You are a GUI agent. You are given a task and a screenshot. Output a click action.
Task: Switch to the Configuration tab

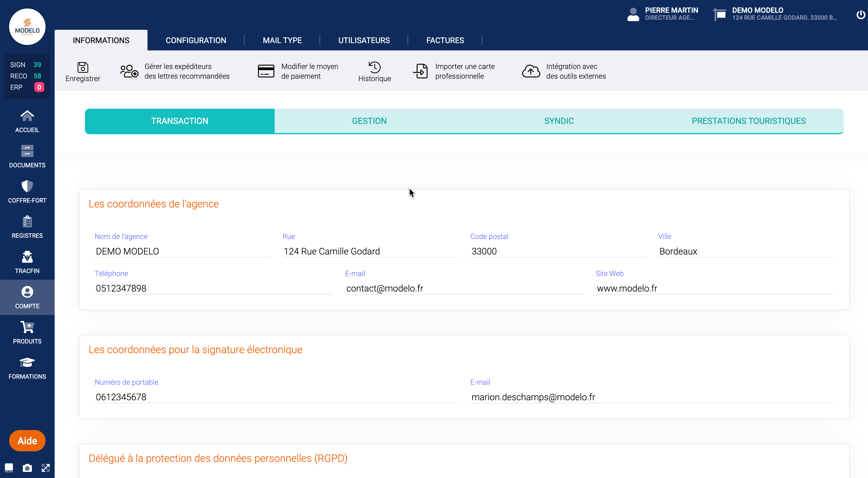[196, 40]
